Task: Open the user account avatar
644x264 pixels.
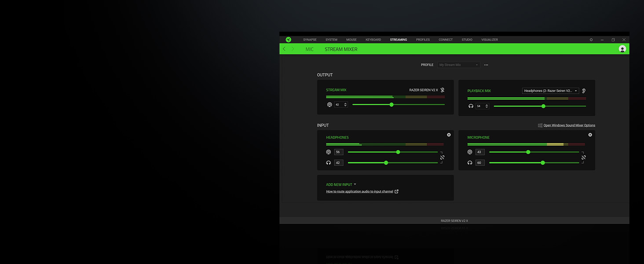Action: click(622, 49)
